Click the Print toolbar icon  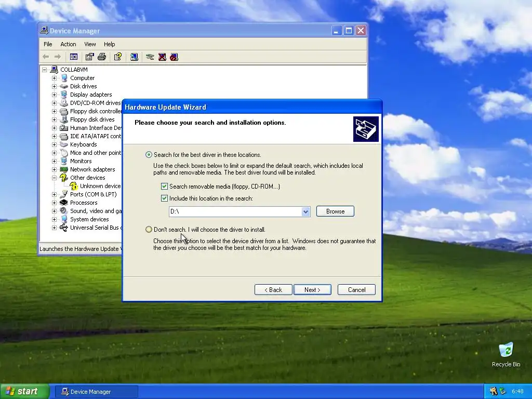[102, 57]
